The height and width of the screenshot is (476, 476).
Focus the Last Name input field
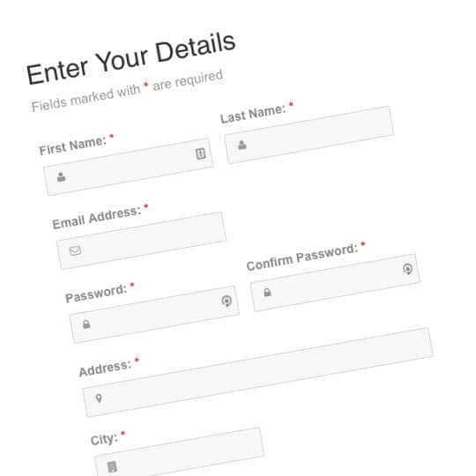click(x=309, y=135)
